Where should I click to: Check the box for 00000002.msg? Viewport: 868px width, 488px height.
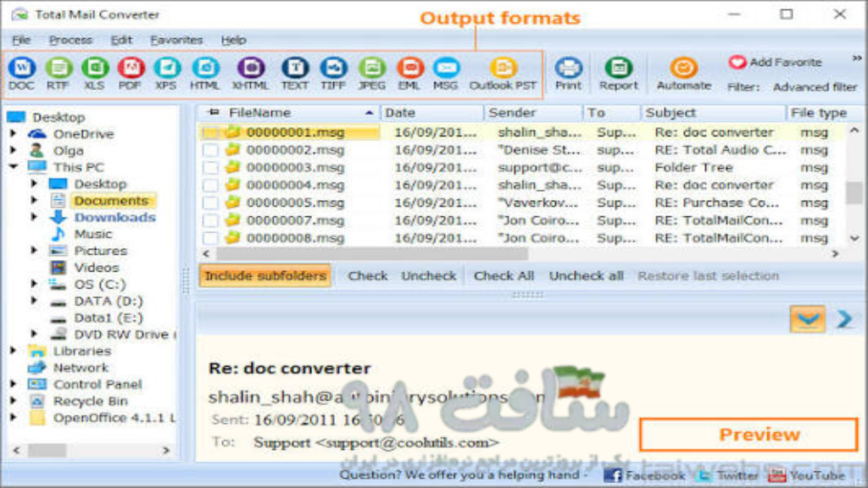pyautogui.click(x=210, y=150)
